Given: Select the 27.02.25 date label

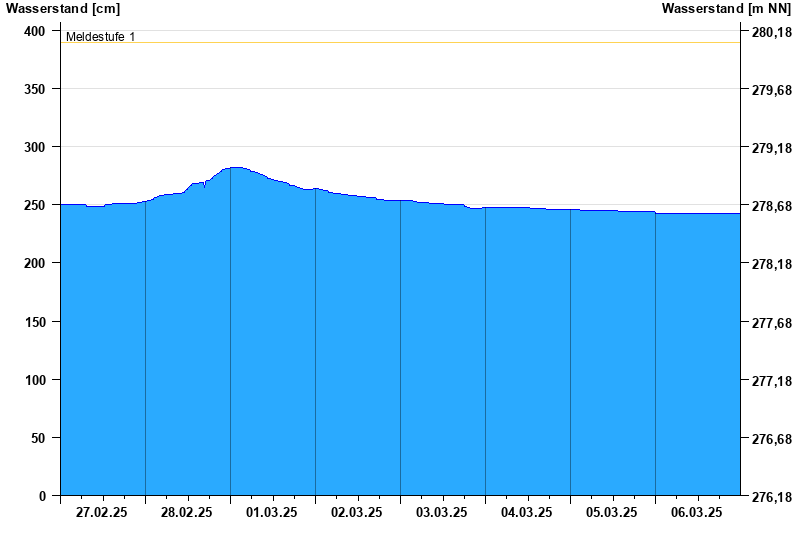Looking at the screenshot, I should pyautogui.click(x=102, y=513).
